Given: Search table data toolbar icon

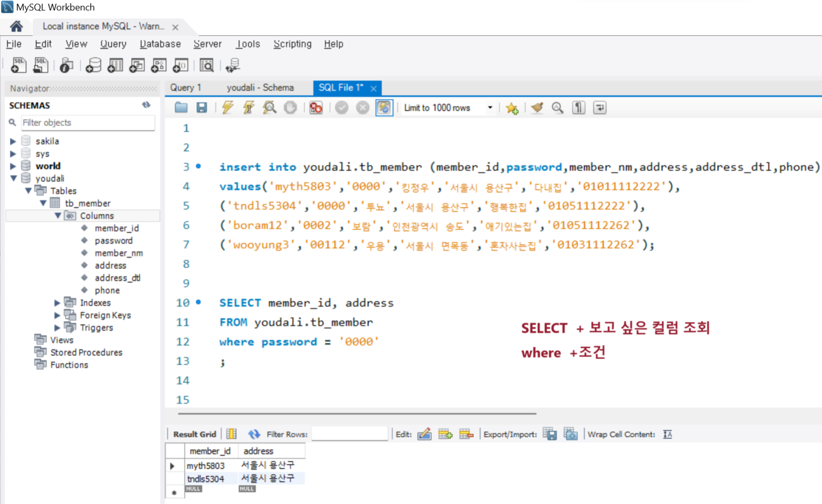Looking at the screenshot, I should [207, 65].
